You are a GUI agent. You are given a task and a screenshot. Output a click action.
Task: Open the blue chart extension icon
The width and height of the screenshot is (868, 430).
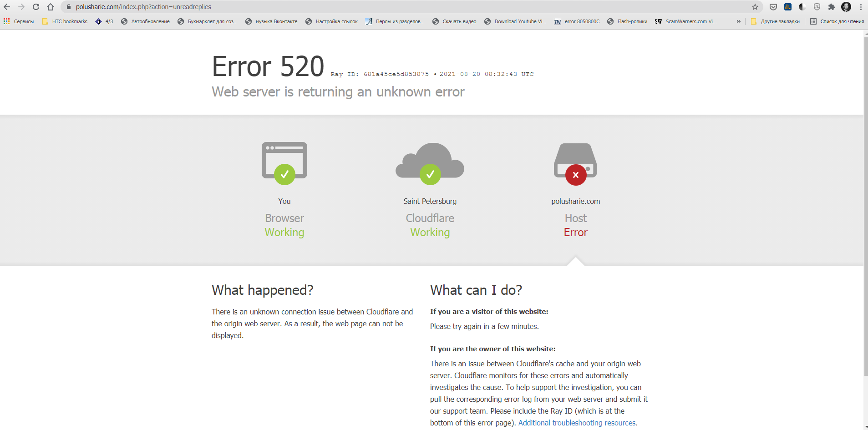(788, 7)
